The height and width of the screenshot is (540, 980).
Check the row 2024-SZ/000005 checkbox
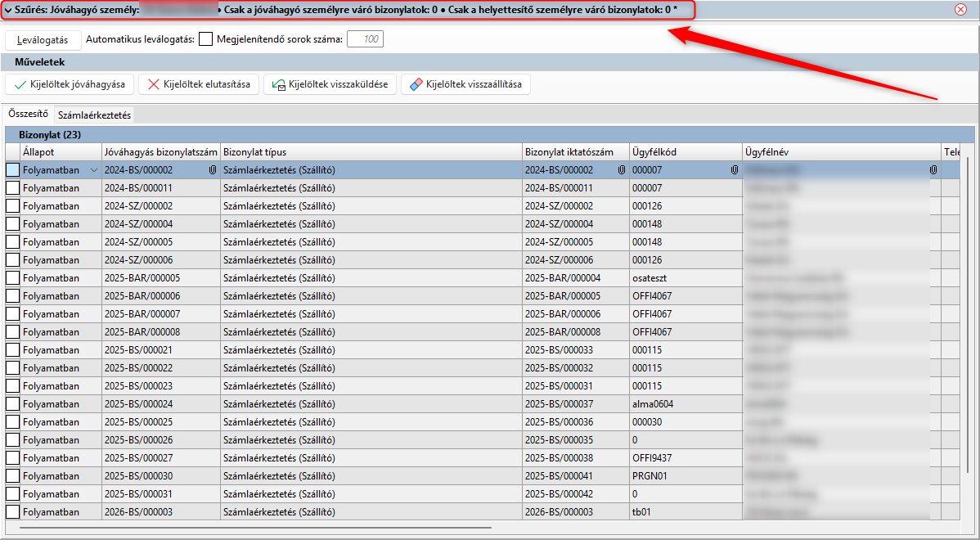(x=12, y=241)
